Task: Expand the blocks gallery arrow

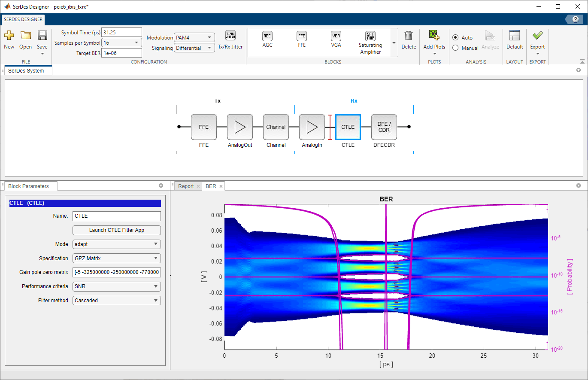Action: coord(394,43)
